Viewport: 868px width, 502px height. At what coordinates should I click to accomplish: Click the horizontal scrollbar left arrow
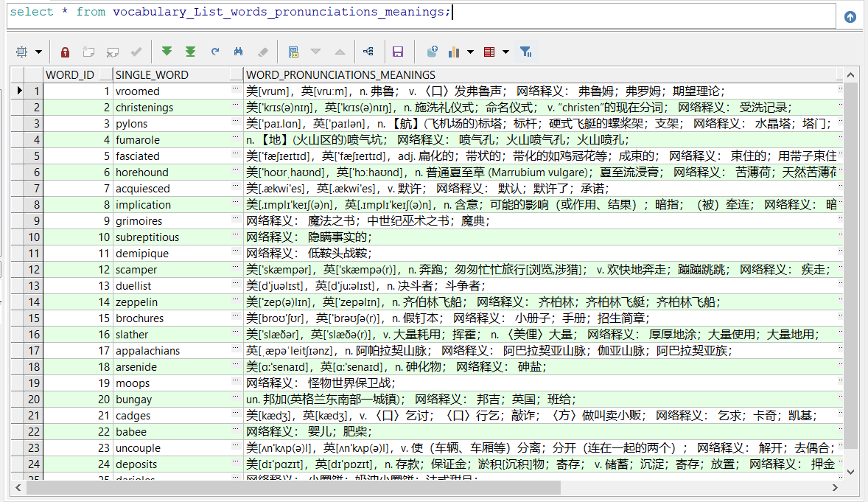[18, 487]
